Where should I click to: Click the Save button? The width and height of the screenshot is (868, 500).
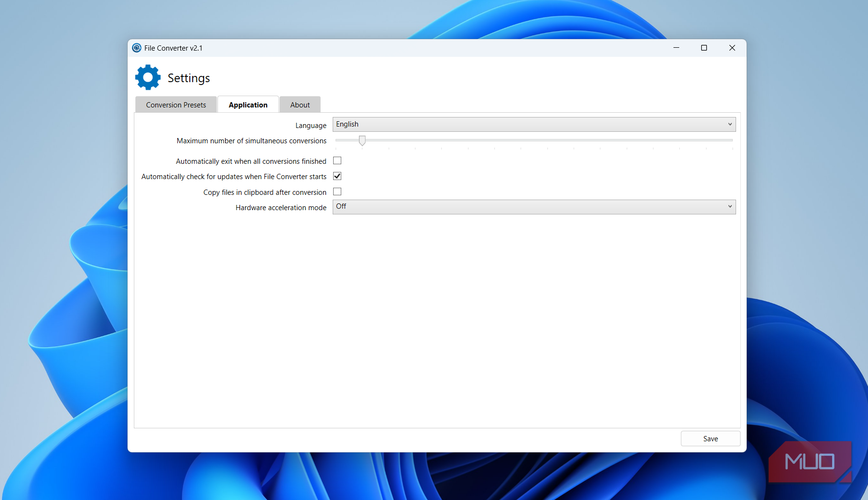click(710, 438)
